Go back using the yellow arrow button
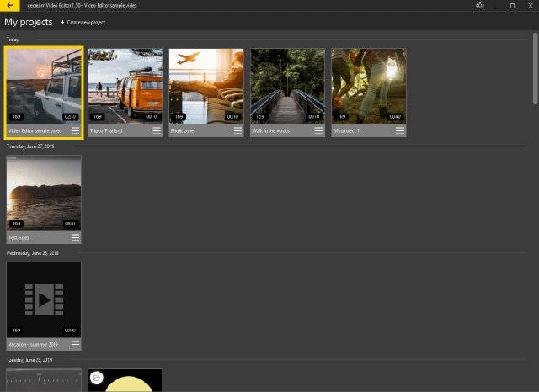This screenshot has width=539, height=392. click(10, 6)
